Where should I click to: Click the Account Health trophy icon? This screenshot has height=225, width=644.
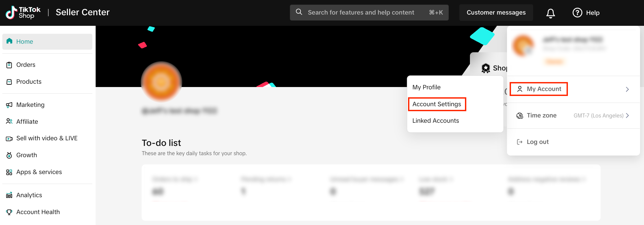click(x=9, y=212)
